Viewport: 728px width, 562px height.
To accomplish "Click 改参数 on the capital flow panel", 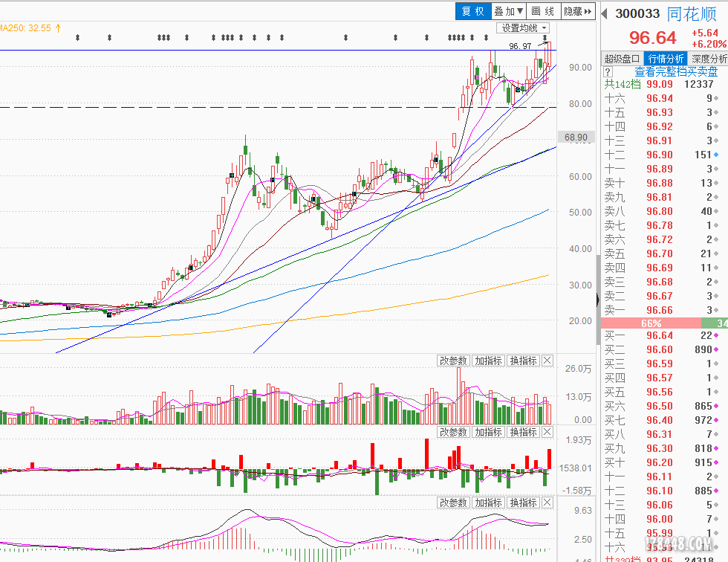I will (x=453, y=432).
